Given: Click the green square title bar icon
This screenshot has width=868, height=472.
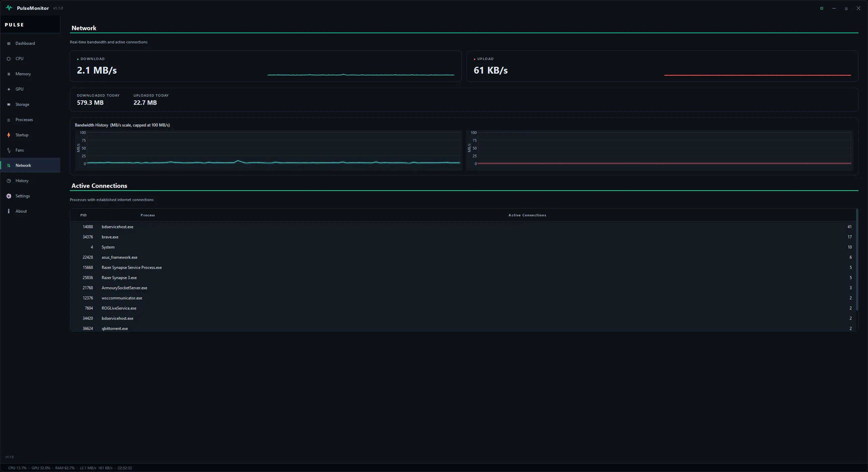Looking at the screenshot, I should (822, 8).
